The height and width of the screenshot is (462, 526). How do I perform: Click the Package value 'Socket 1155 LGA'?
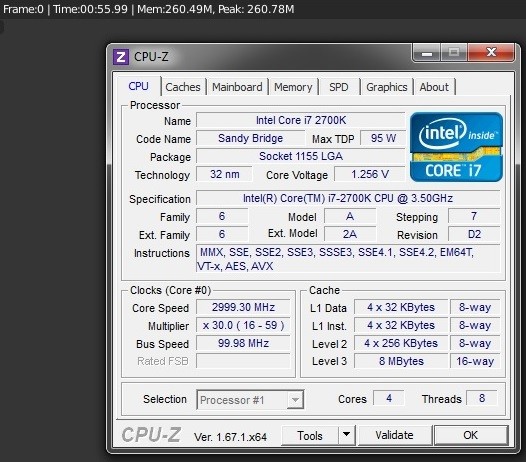pos(301,156)
